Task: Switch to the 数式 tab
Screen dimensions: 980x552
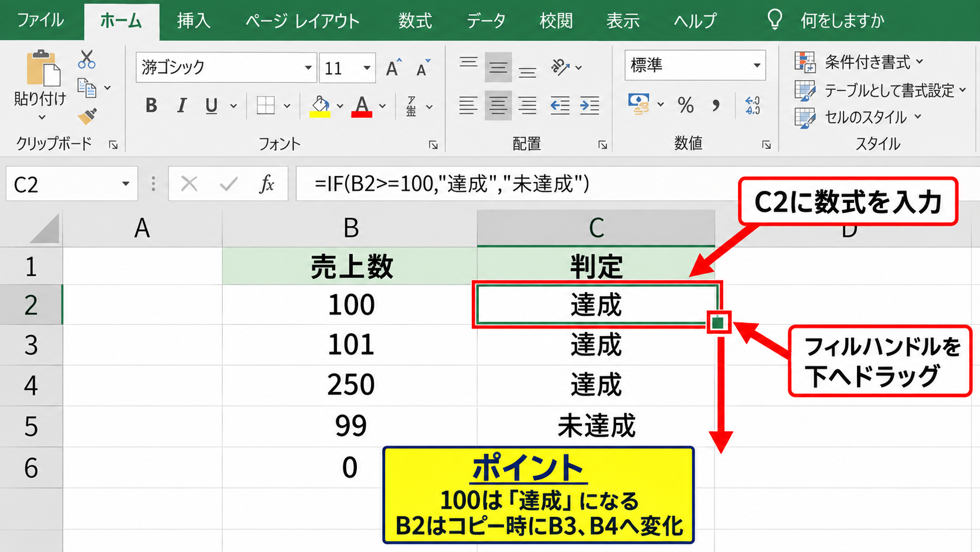Action: 415,21
